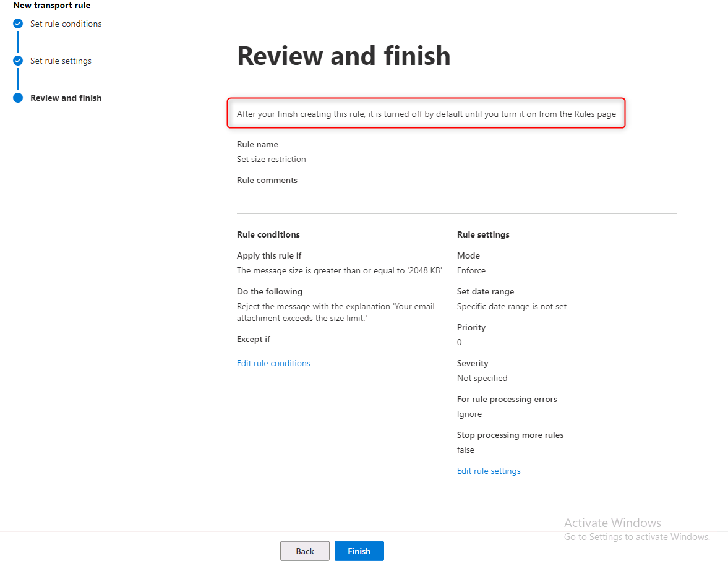Click the 'Specific date range is not set' text
This screenshot has height=566, width=728.
point(512,307)
